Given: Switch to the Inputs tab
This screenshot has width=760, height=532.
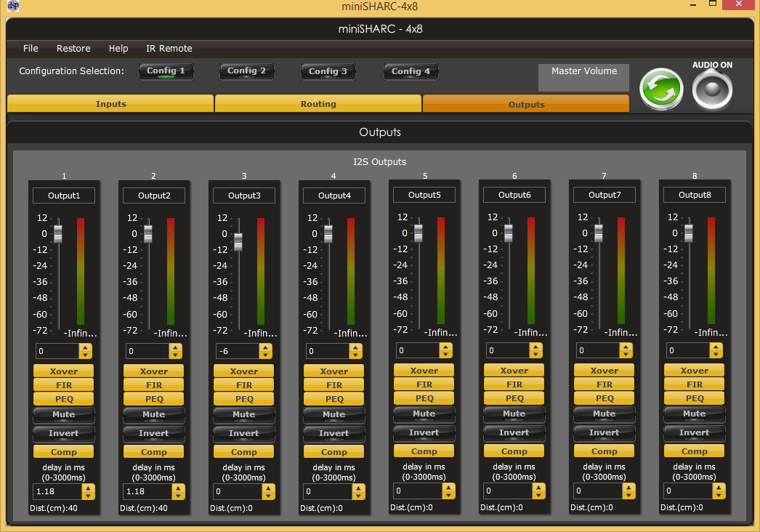Looking at the screenshot, I should click(x=110, y=104).
